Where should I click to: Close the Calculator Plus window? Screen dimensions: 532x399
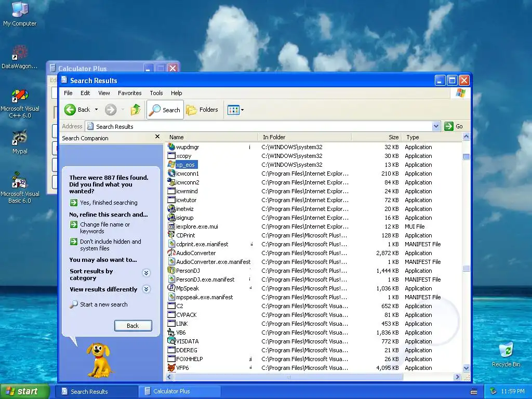pos(172,68)
